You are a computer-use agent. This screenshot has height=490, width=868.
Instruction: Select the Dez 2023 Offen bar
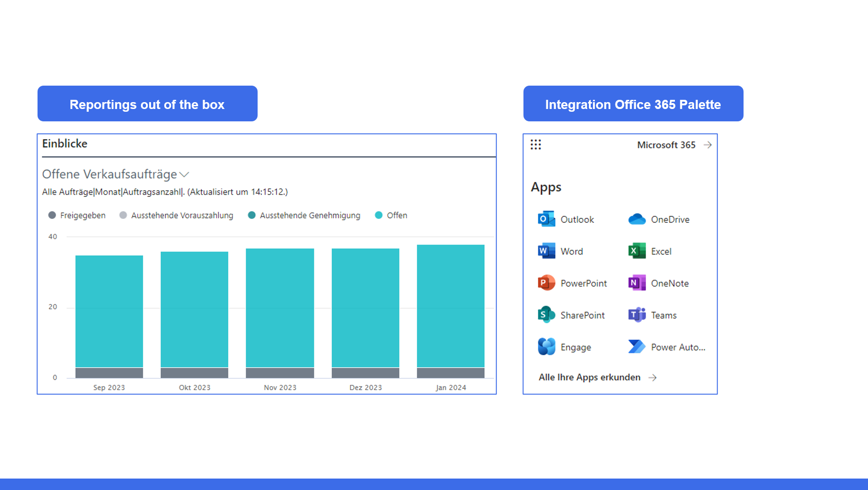[x=366, y=308]
